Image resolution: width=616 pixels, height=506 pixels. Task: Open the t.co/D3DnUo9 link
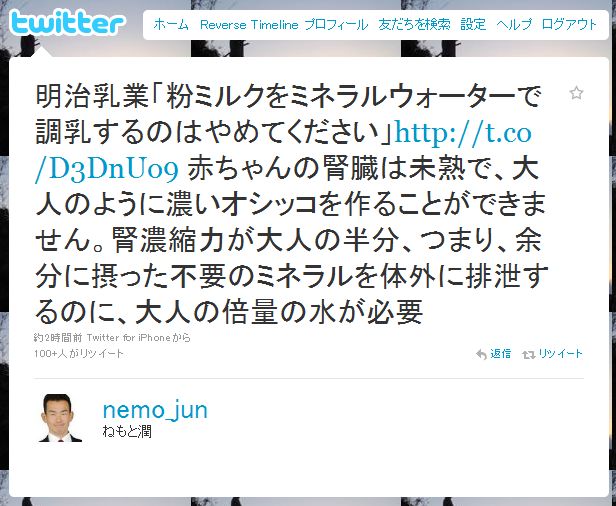pos(283,151)
